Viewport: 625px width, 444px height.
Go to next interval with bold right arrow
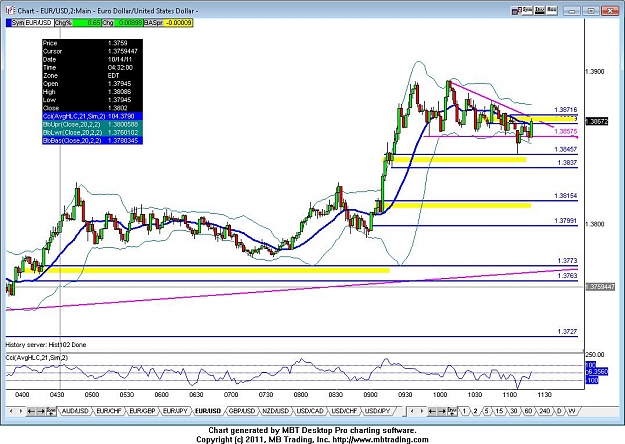tap(442, 411)
